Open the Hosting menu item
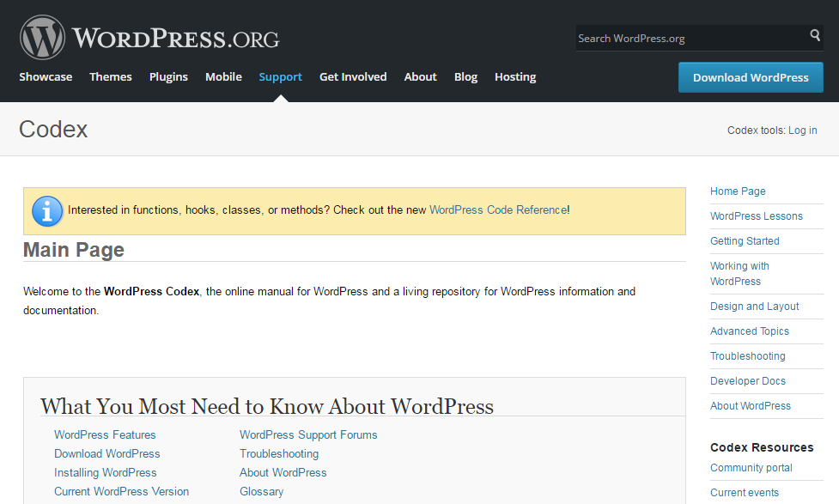Image resolution: width=839 pixels, height=504 pixels. pyautogui.click(x=515, y=77)
